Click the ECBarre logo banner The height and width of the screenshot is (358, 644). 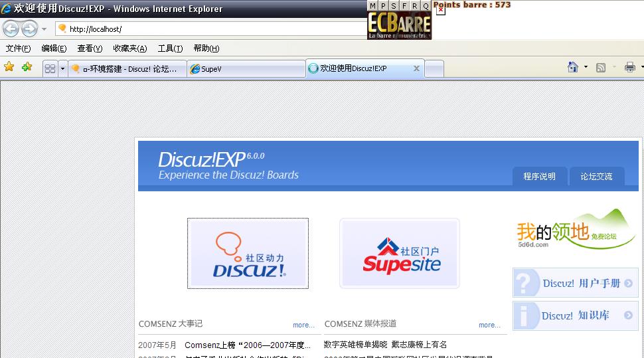pyautogui.click(x=399, y=25)
